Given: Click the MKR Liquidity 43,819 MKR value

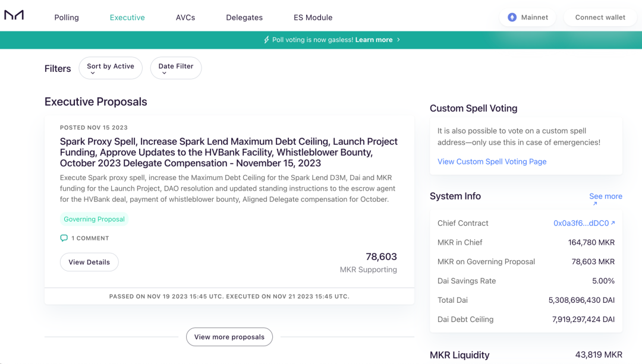Looking at the screenshot, I should (599, 354).
